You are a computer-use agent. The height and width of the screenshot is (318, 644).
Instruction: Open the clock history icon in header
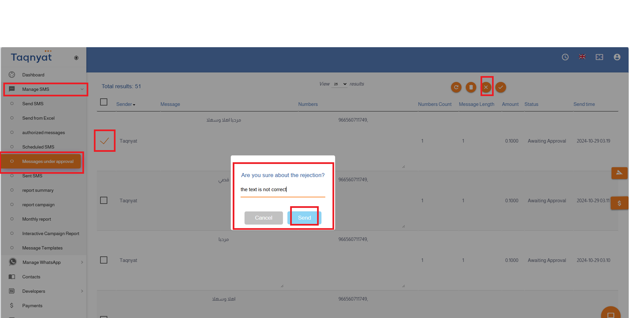(x=565, y=57)
